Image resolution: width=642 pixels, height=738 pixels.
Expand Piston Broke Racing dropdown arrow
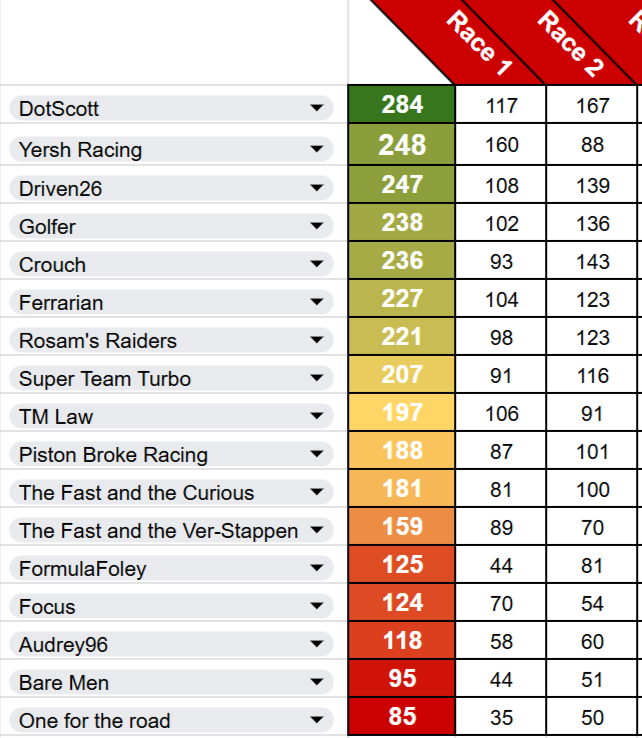click(317, 454)
